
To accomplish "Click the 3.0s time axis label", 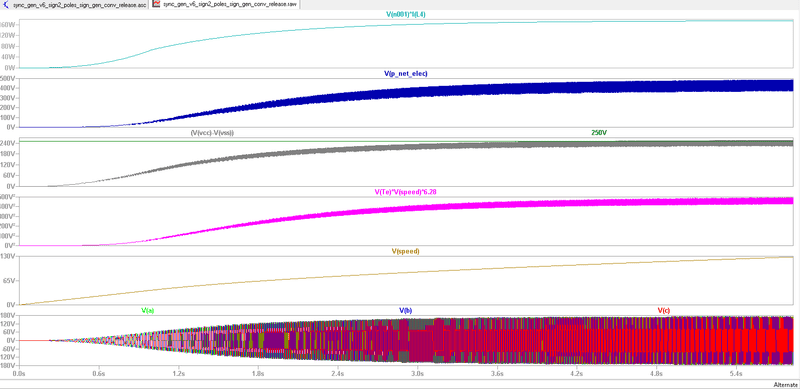I will 417,374.
